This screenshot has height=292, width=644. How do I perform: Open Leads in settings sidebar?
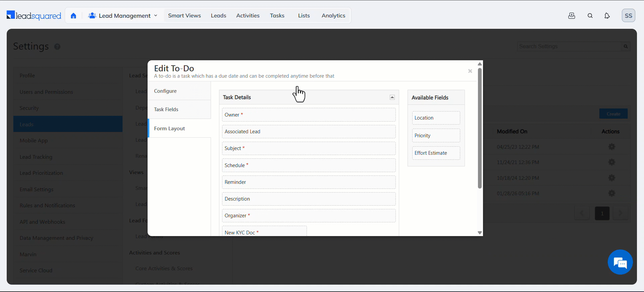(x=68, y=124)
